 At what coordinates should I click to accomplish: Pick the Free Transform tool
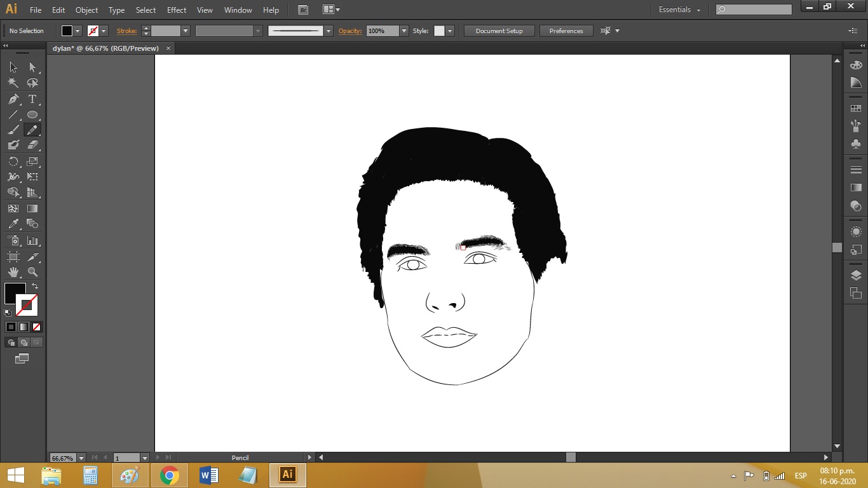tap(32, 177)
